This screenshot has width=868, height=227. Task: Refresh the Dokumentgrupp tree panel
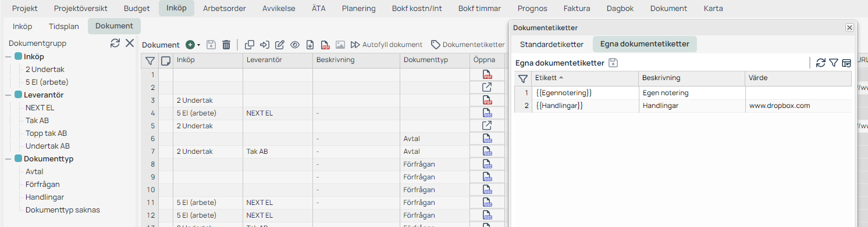115,43
